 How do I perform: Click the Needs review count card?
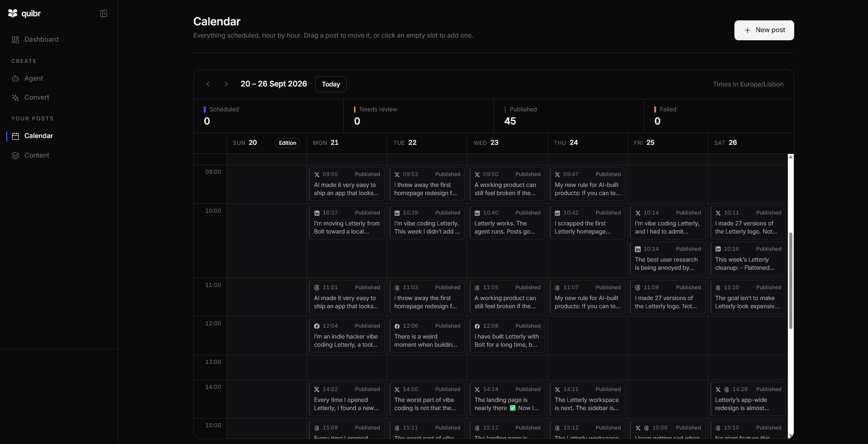(419, 116)
